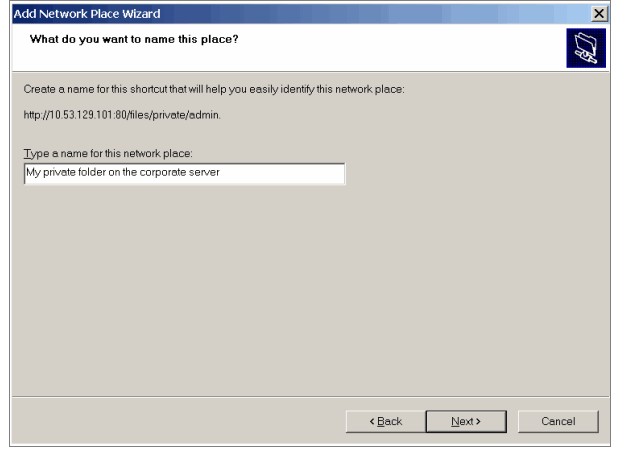The height and width of the screenshot is (463, 636).
Task: Click the 'Add Network Place Wizard' title bar
Action: point(302,14)
